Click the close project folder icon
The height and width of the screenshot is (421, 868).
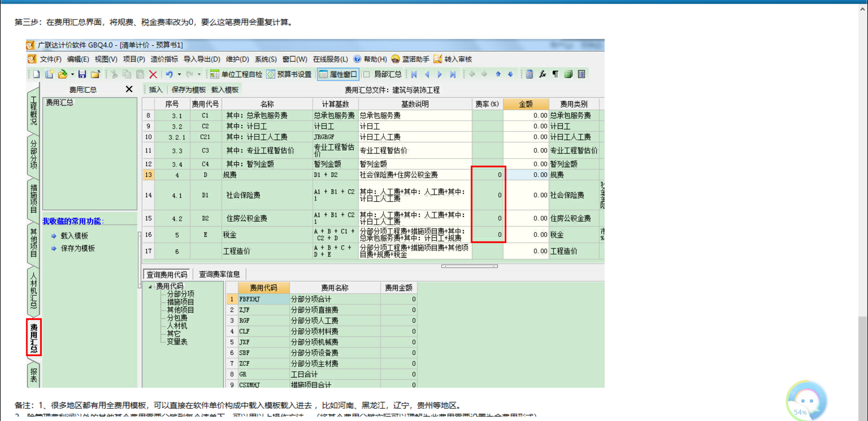pyautogui.click(x=95, y=74)
